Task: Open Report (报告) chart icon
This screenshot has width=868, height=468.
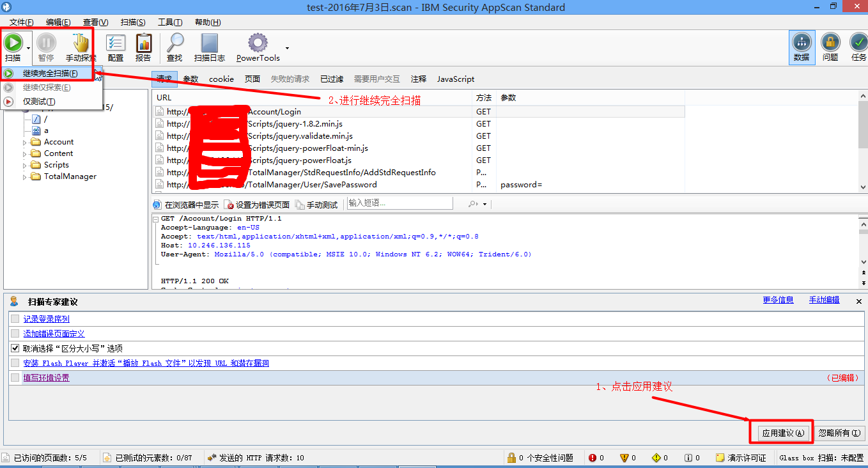Action: pyautogui.click(x=144, y=43)
